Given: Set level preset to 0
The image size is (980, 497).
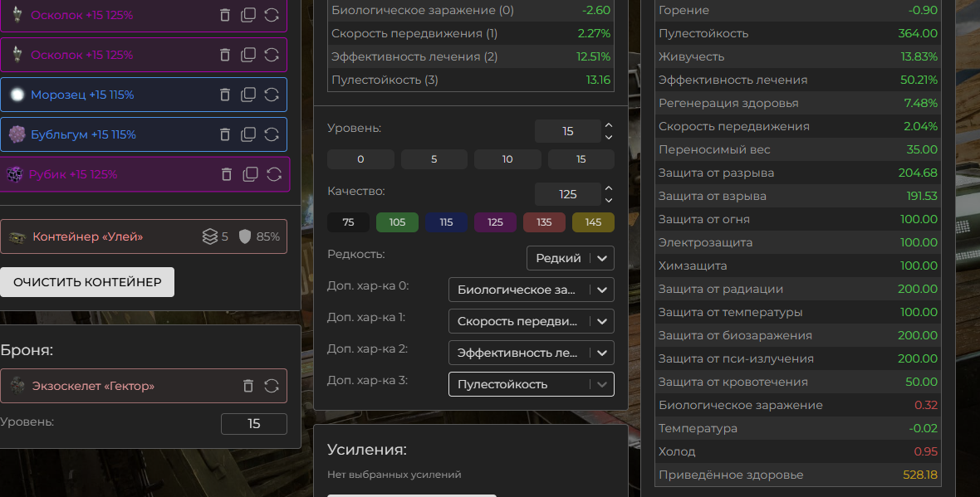Looking at the screenshot, I should [x=360, y=159].
